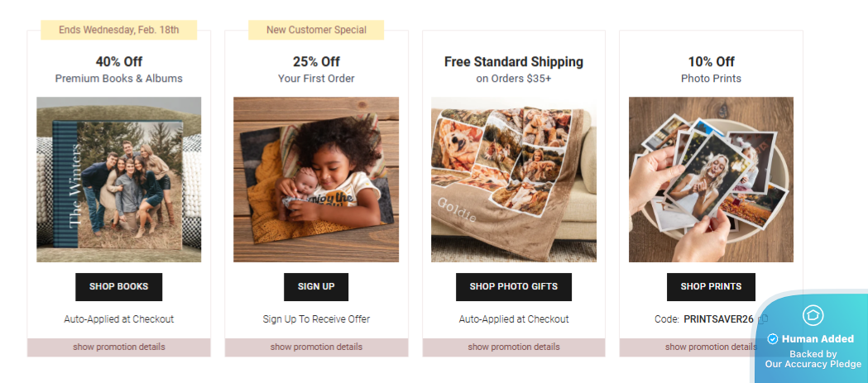868x383 pixels.
Task: Click the house logo on the accuracy badge
Action: pos(813,315)
